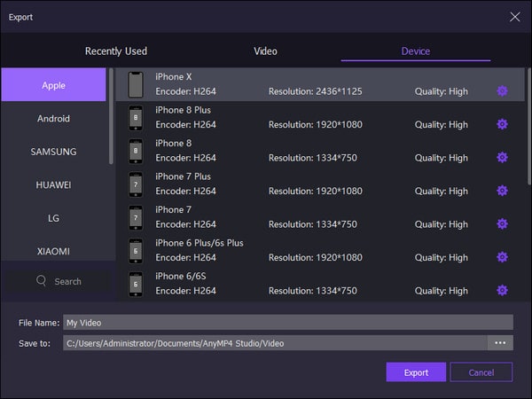Click the Export button
532x399 pixels.
pos(416,372)
